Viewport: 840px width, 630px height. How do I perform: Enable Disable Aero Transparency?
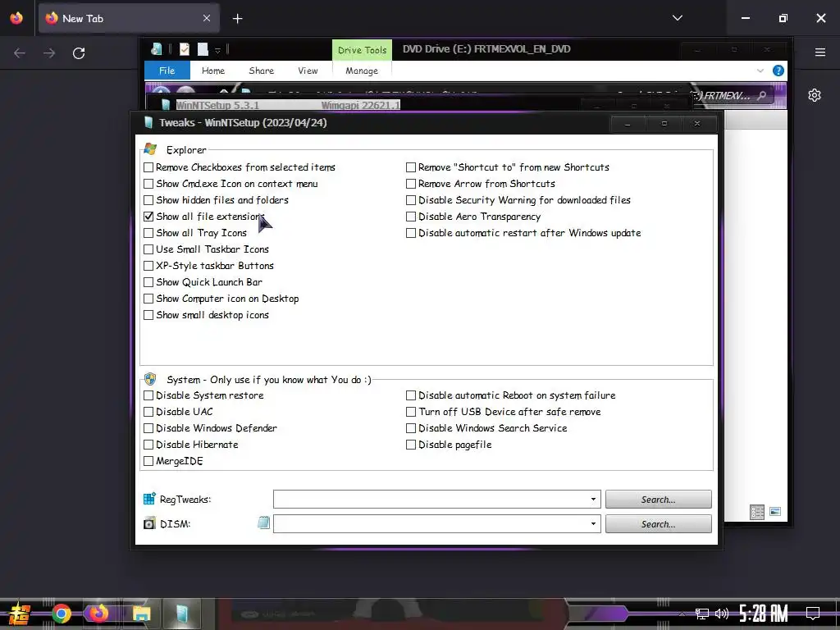pos(411,217)
